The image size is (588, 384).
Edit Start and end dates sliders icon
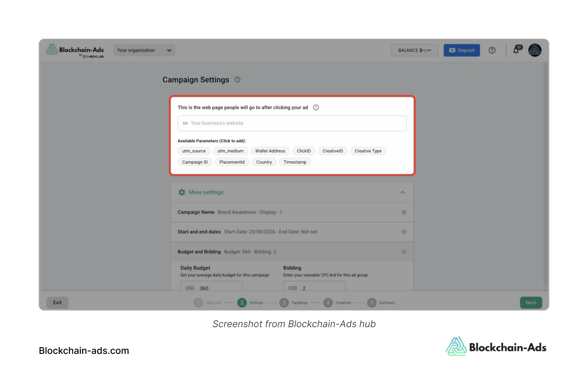(404, 232)
